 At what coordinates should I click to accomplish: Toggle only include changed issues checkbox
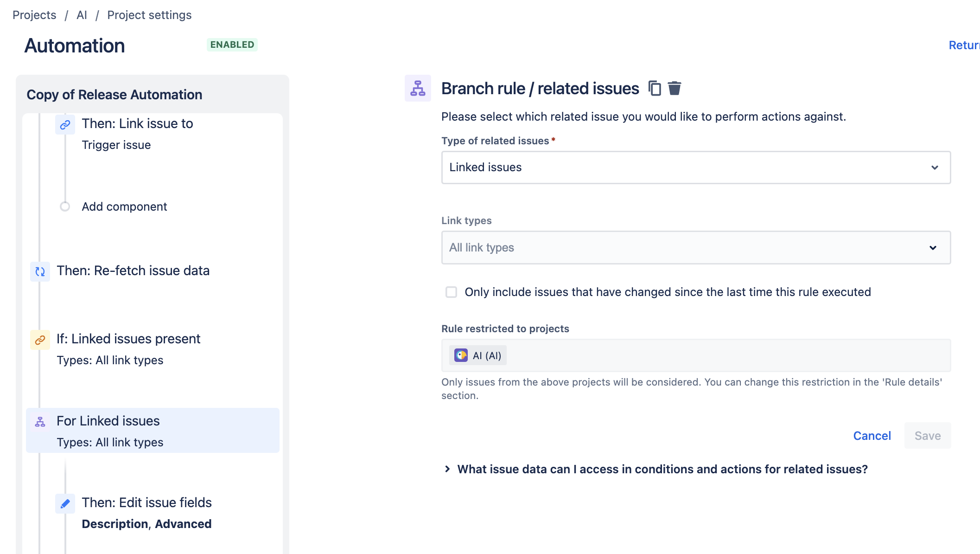(x=451, y=292)
